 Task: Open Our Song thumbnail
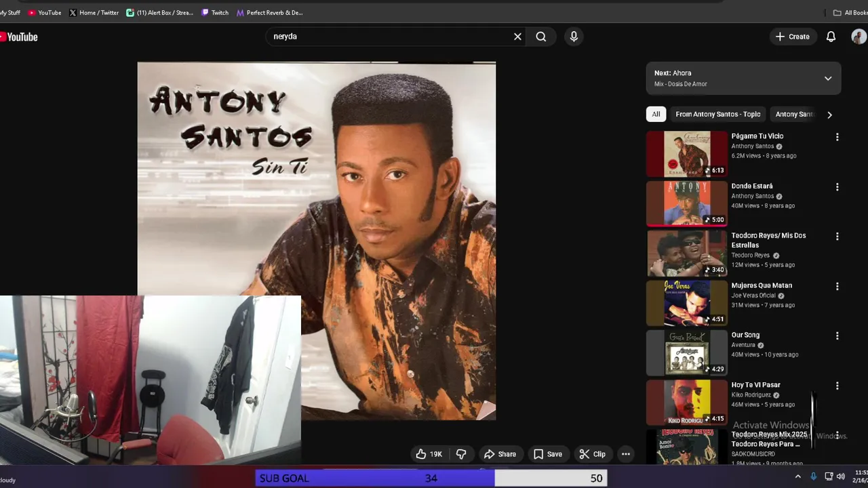click(686, 352)
